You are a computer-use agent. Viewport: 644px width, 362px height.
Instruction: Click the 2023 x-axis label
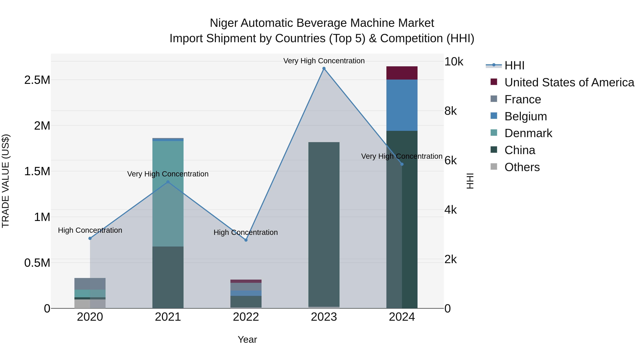pos(324,317)
